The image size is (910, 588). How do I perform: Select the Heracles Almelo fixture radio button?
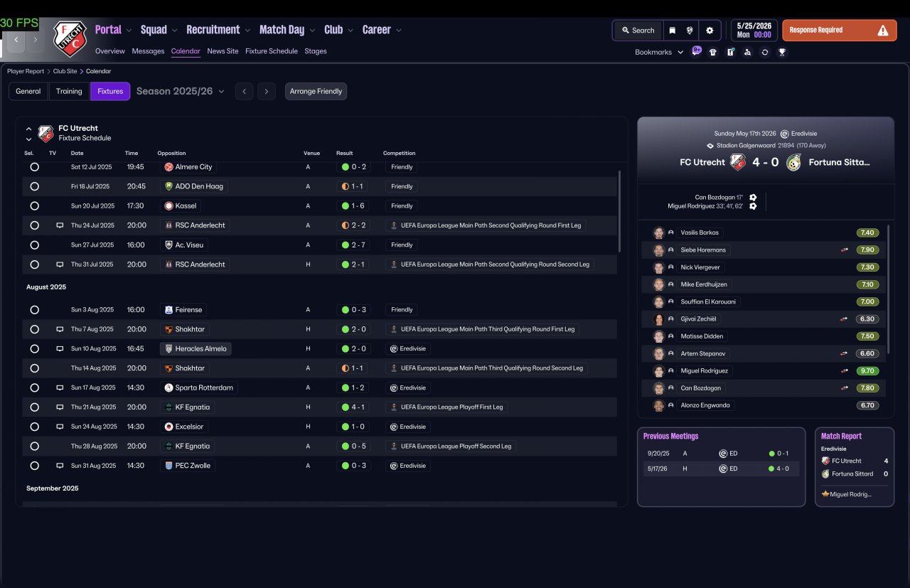pyautogui.click(x=34, y=349)
